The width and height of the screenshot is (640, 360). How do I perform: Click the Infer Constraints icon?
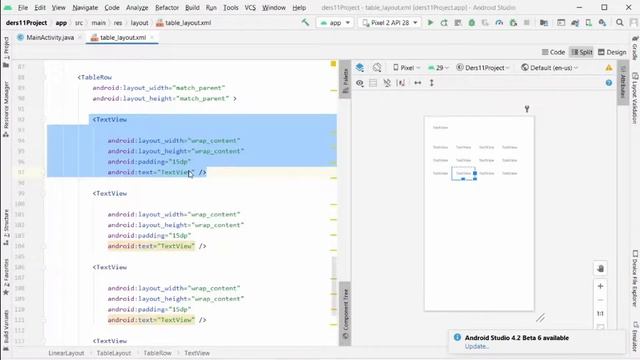click(401, 83)
